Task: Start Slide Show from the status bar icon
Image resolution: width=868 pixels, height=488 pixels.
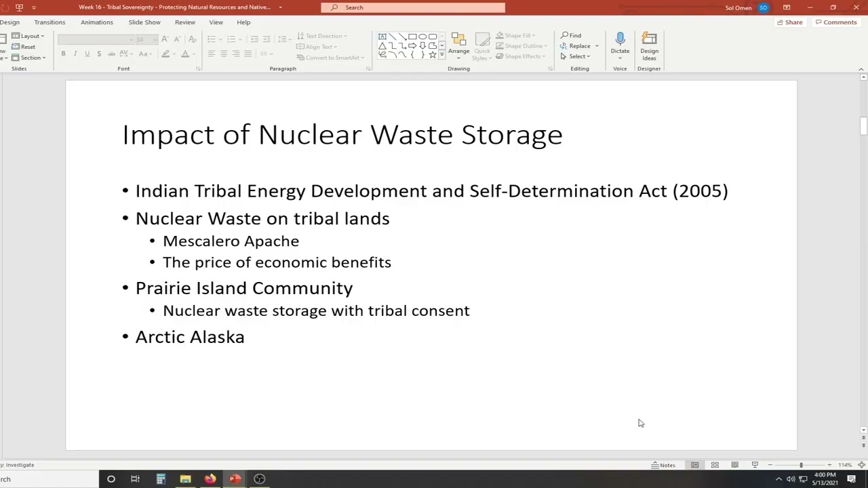Action: pyautogui.click(x=755, y=465)
